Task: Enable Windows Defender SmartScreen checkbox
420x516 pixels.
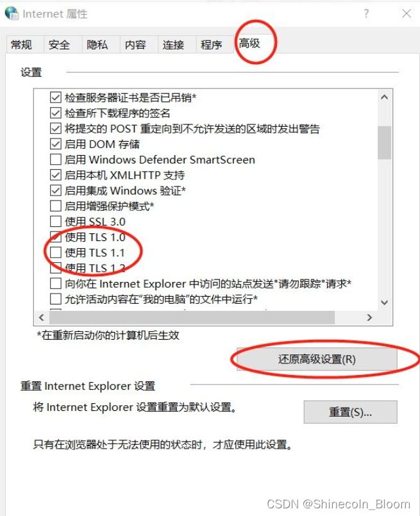Action: (x=56, y=160)
